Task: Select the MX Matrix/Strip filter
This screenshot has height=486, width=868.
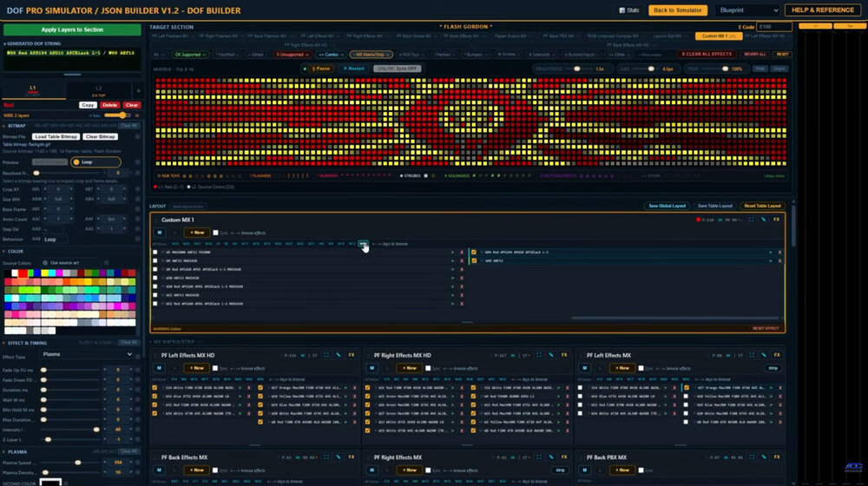Action: point(371,55)
